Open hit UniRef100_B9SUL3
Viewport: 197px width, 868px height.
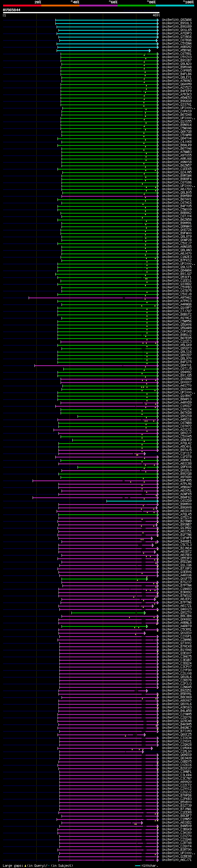(x=177, y=23)
